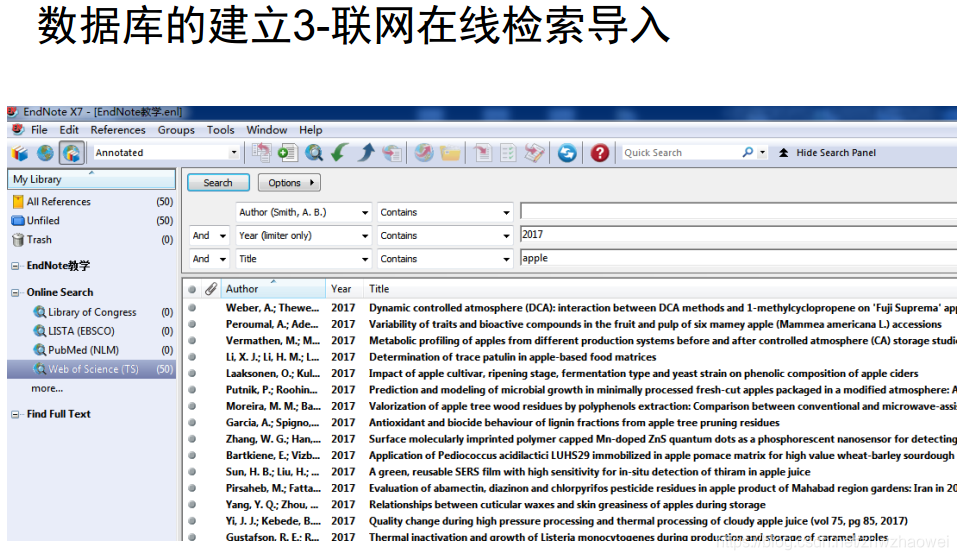Click Insert Citation toolbar icon
Screen dimensions: 958x560
point(483,153)
